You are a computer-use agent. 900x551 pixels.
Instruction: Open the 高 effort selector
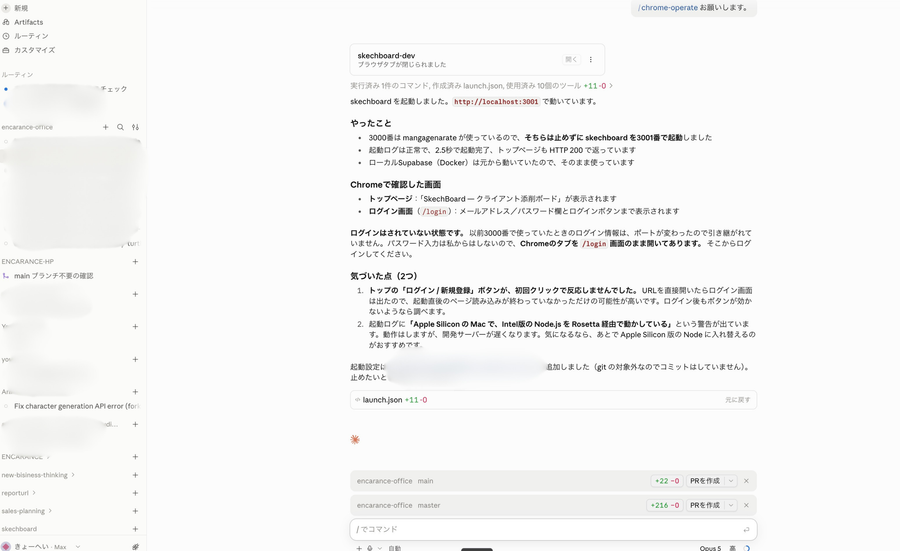coord(732,548)
